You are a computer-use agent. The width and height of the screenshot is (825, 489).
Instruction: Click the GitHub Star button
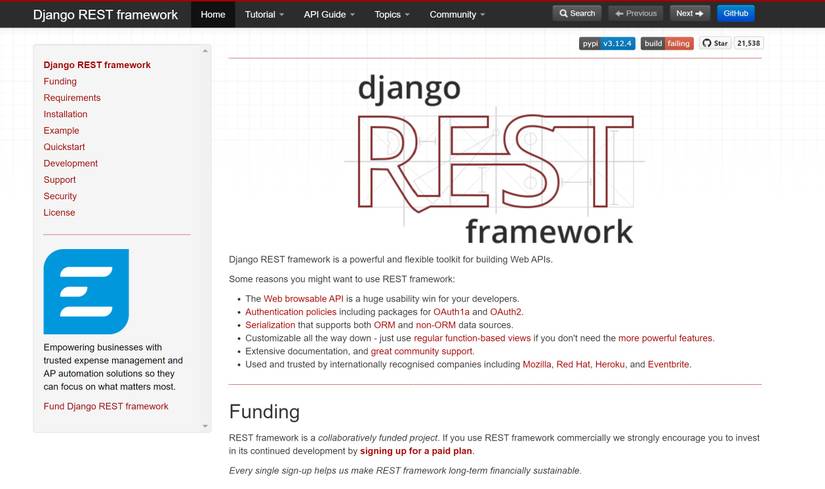point(715,43)
